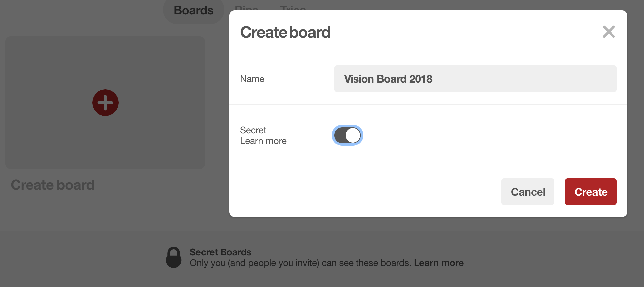Toggle the Secret board switch
Image resolution: width=644 pixels, height=287 pixels.
pos(348,136)
